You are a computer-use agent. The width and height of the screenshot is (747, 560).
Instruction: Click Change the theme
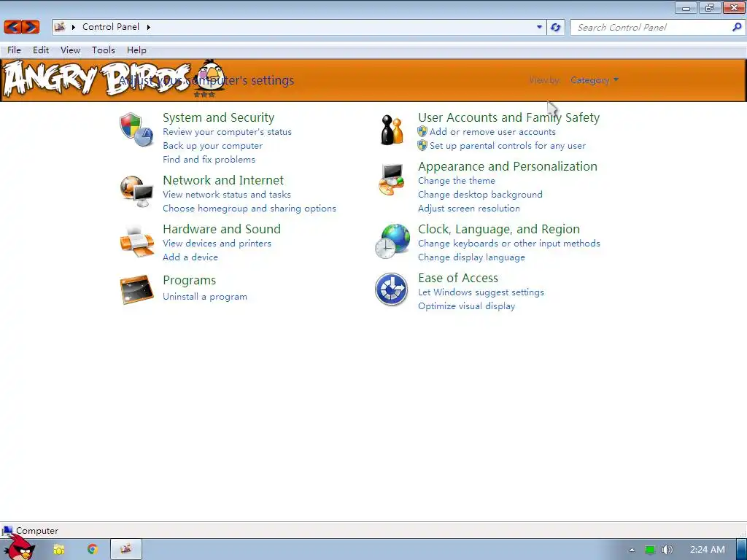(x=457, y=181)
